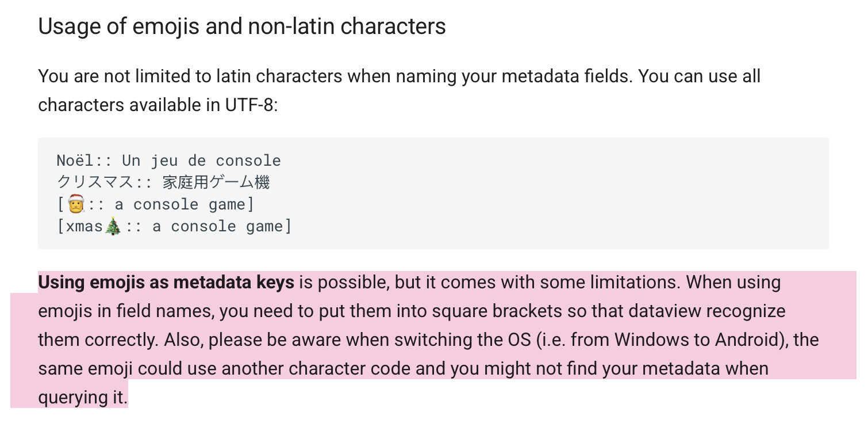Click the Christmas tree emoji after xmas
This screenshot has height=427, width=868.
click(113, 226)
